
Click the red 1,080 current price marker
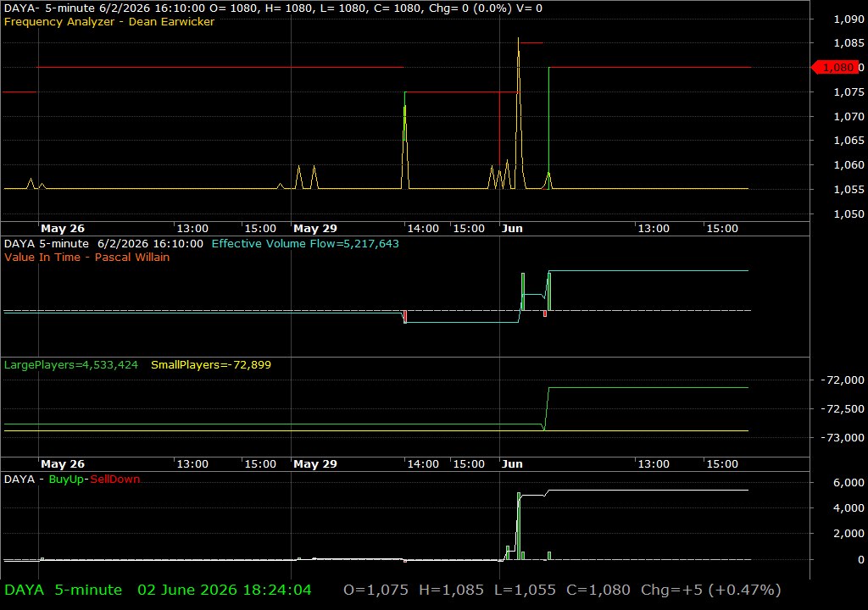pos(835,68)
